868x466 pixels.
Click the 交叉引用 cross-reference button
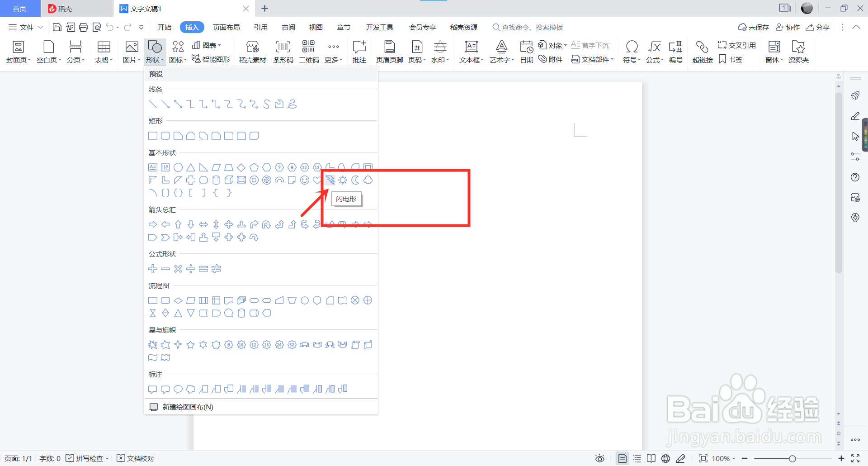click(x=736, y=45)
